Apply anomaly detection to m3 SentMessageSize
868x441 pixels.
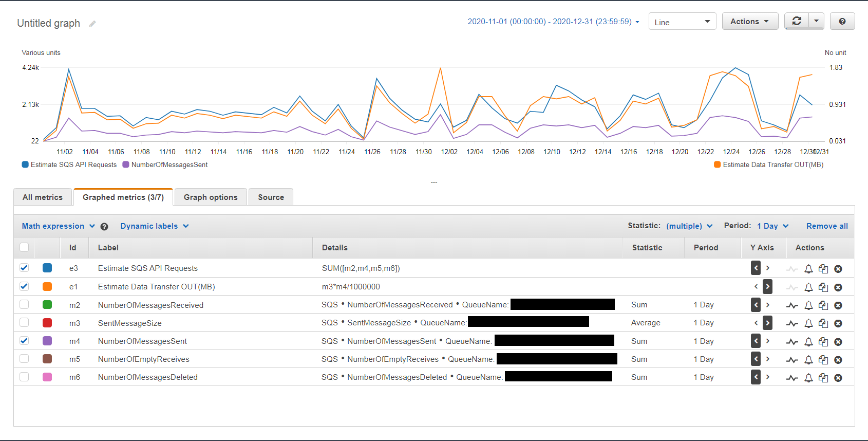click(x=792, y=323)
